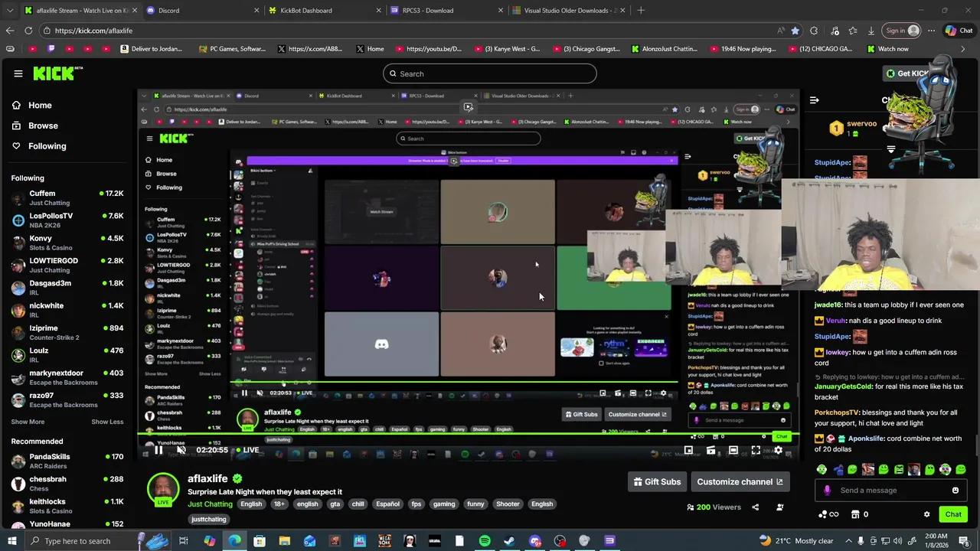Click the Kick search box
The image size is (980, 551).
click(490, 73)
